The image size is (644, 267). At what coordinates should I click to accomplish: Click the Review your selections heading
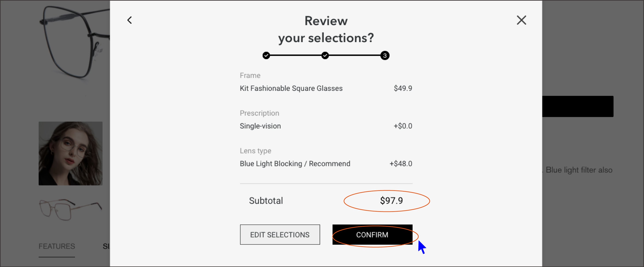(x=326, y=30)
